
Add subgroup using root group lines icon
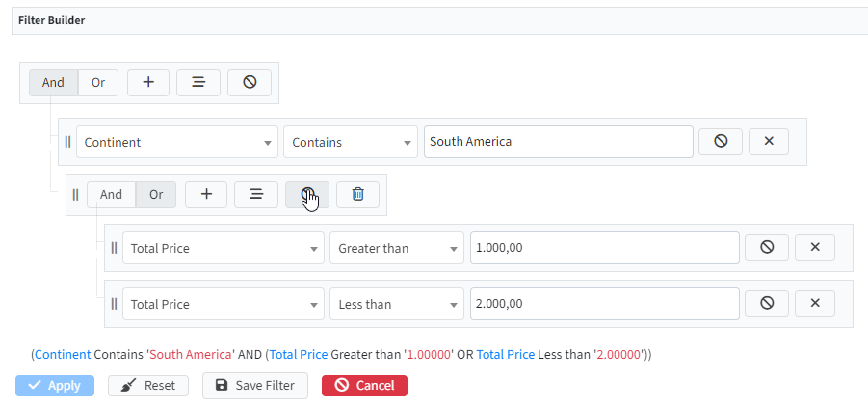(x=198, y=83)
